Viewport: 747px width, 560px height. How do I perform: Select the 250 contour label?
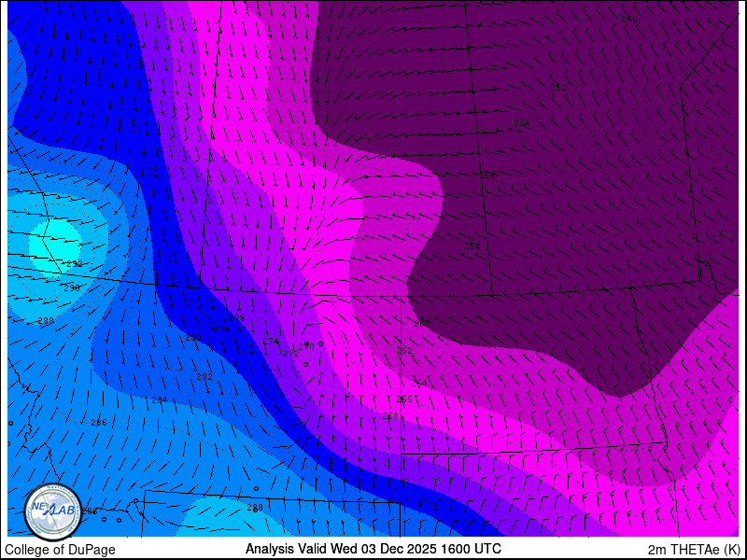pyautogui.click(x=629, y=19)
